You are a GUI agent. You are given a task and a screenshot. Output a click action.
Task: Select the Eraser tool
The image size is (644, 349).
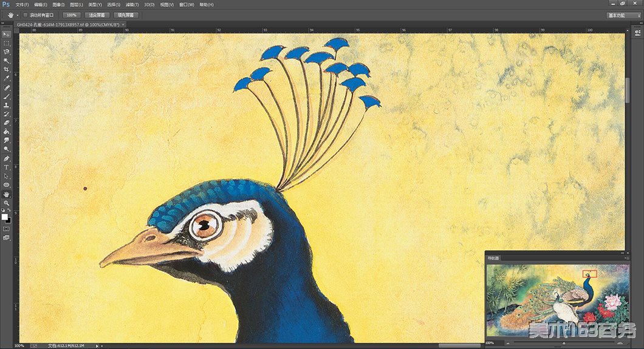pyautogui.click(x=6, y=123)
